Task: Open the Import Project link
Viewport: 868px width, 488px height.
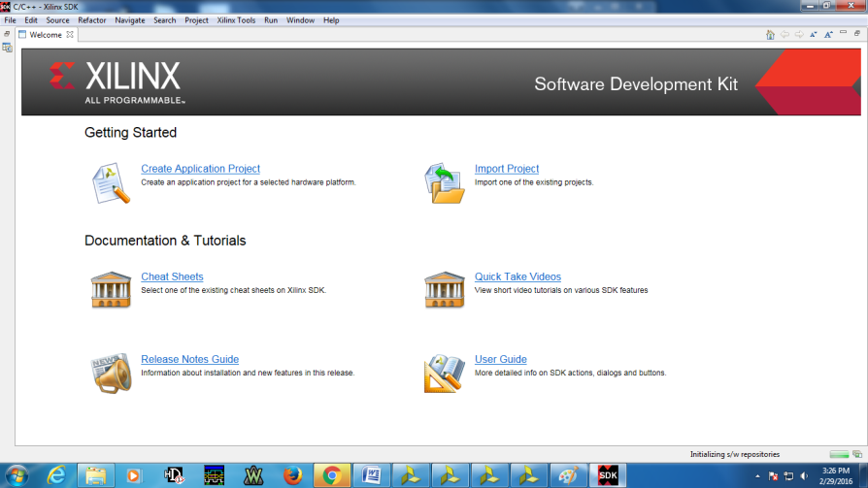Action: click(507, 169)
